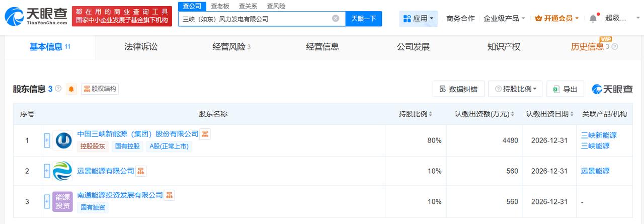Click the 中国三峡新能源 company logo
Image resolution: width=644 pixels, height=224 pixels.
[62, 140]
